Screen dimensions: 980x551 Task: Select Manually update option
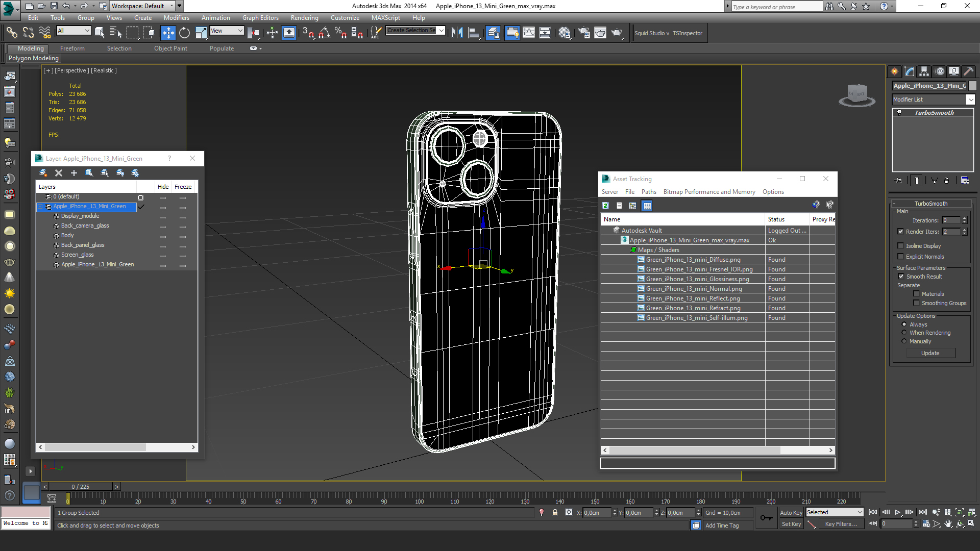[x=904, y=341]
